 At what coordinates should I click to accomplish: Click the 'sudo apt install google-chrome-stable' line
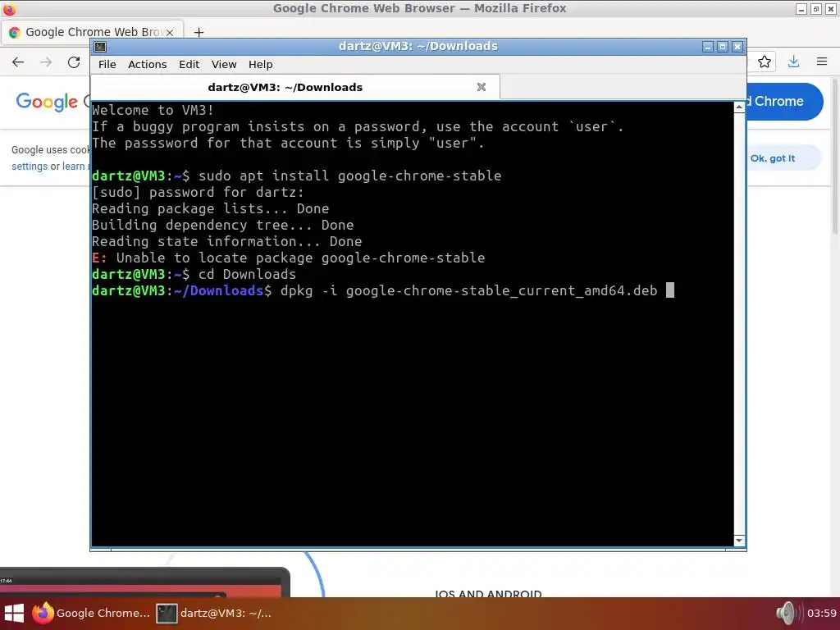[349, 176]
